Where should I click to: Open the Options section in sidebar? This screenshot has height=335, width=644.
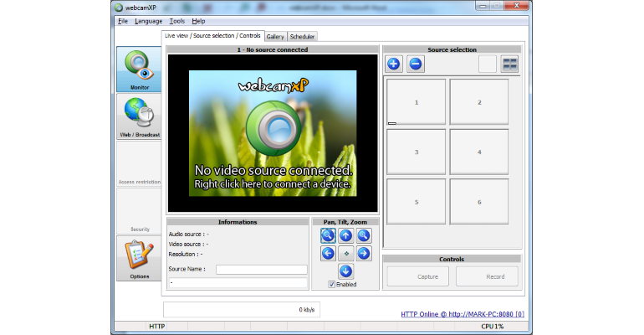139,258
